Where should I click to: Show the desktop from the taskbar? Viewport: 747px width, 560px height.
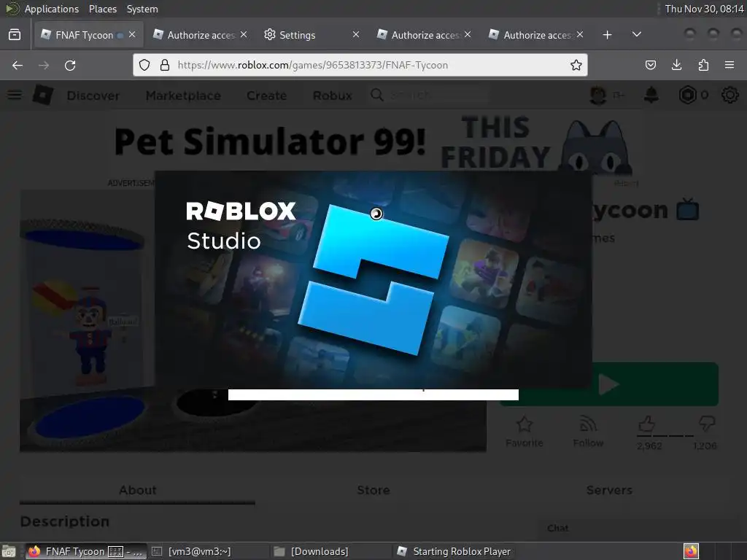(9, 551)
